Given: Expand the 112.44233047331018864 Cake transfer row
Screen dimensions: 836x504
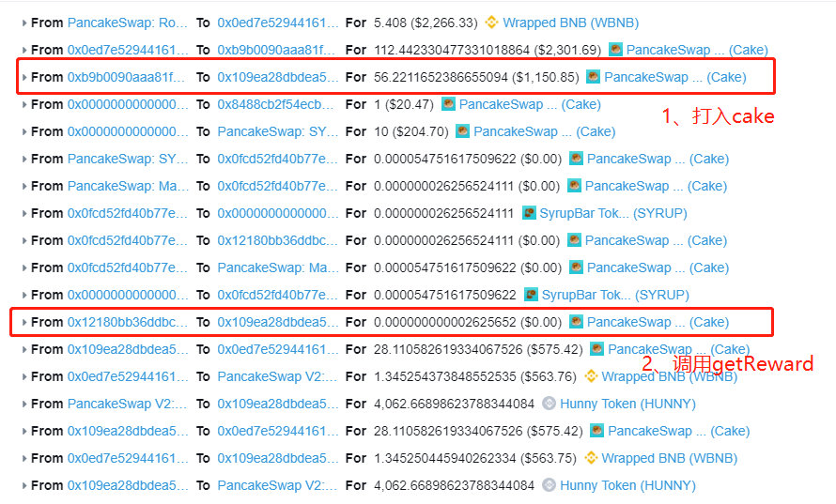Looking at the screenshot, I should [24, 50].
